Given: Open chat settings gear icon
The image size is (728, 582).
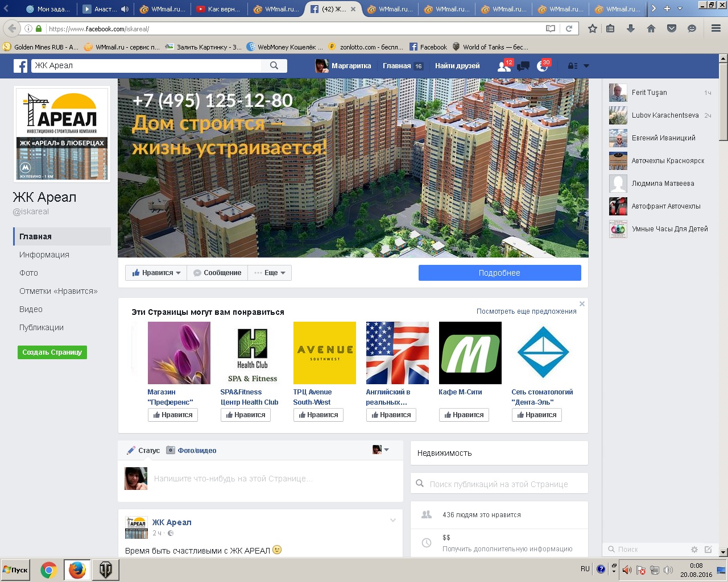Looking at the screenshot, I should pyautogui.click(x=694, y=550).
